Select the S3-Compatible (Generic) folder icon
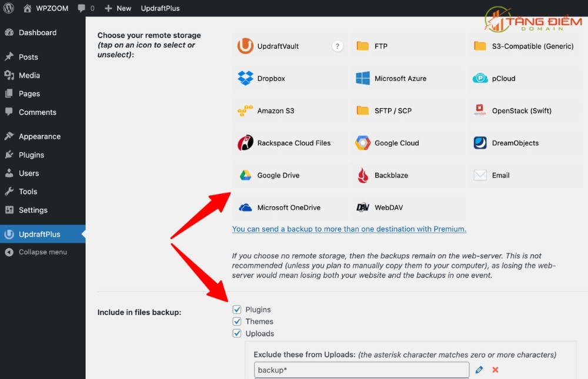Screen dimensions: 588x379 coord(480,46)
